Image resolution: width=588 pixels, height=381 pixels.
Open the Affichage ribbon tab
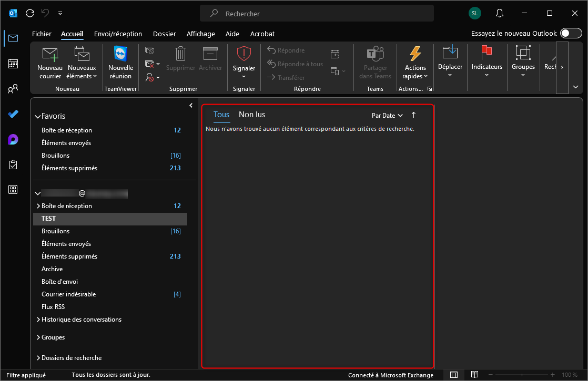point(200,34)
